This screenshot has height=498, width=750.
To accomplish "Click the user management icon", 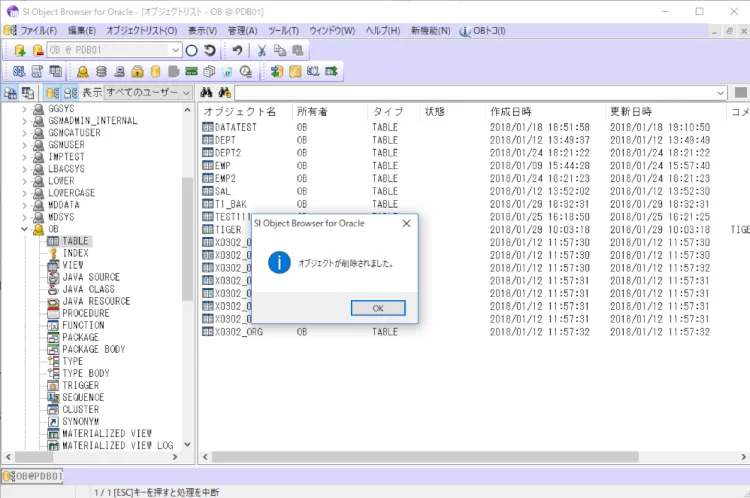I will (x=83, y=72).
